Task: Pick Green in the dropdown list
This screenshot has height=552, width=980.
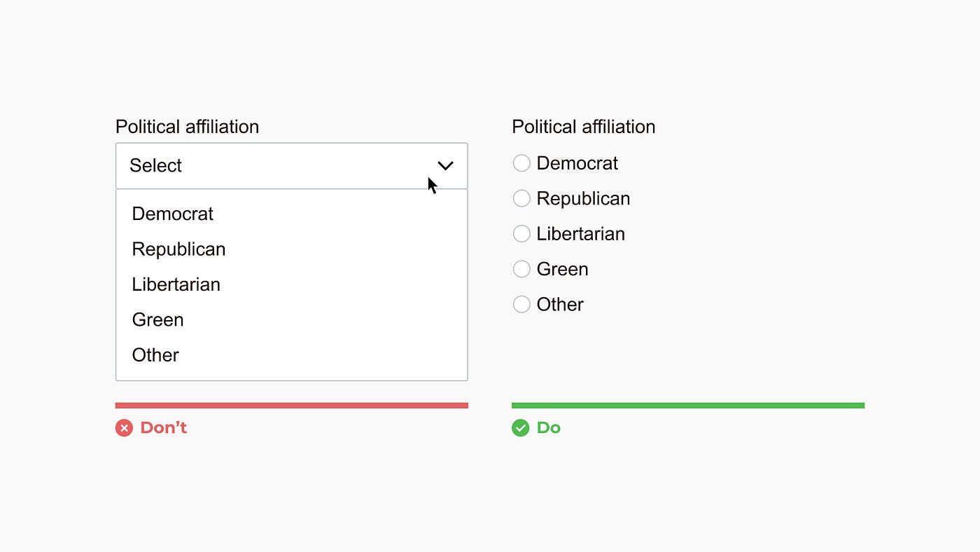Action: 291,319
